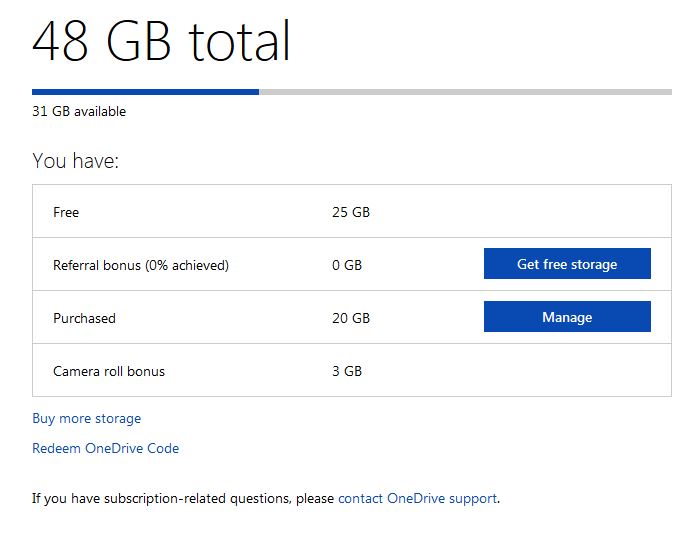Click the 0 GB referral value
This screenshot has height=556, width=695.
(347, 265)
